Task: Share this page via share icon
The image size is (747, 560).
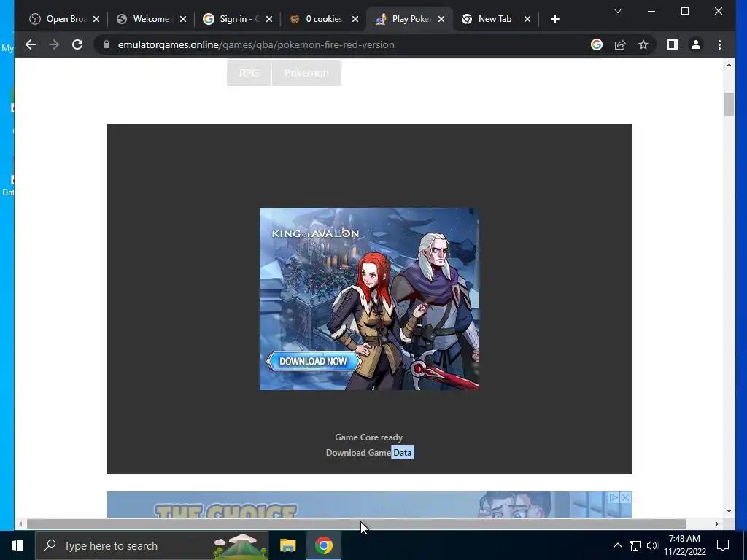Action: (620, 44)
